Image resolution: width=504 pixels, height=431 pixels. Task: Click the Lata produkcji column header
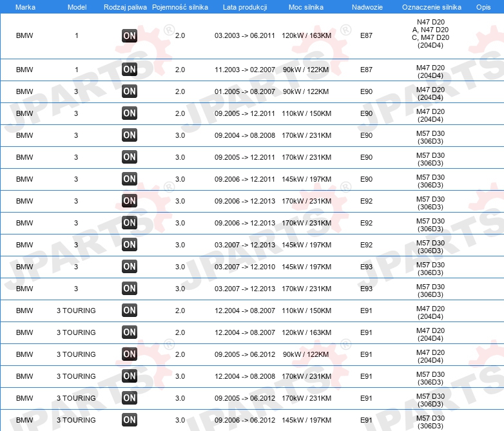point(245,7)
